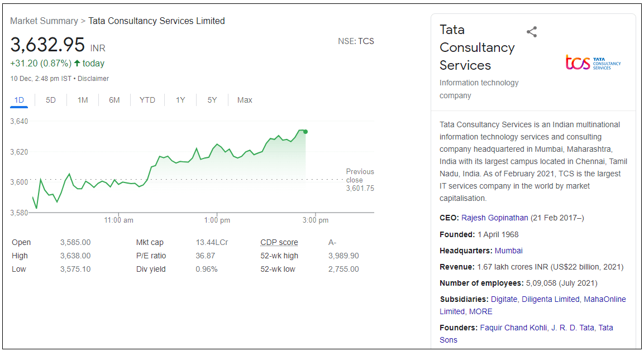
Task: Click the employee count 5,09,058 text
Action: coord(561,283)
